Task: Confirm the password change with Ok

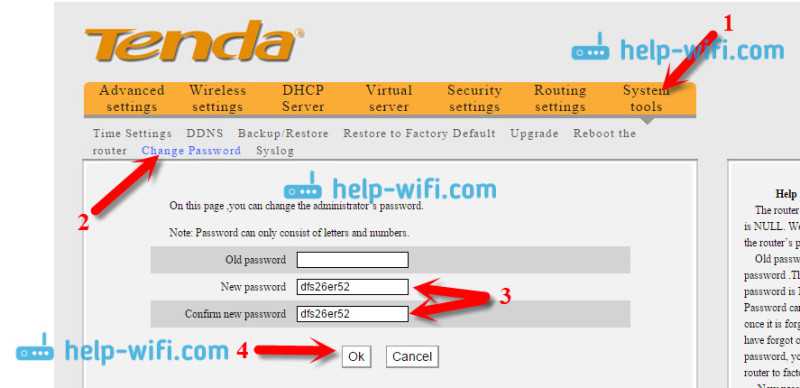Action: tap(356, 357)
